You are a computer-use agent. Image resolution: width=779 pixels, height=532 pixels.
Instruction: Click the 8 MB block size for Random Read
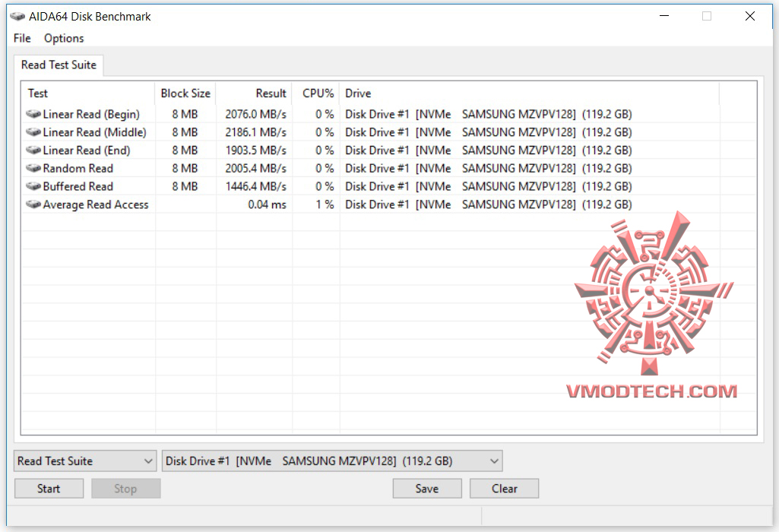185,169
